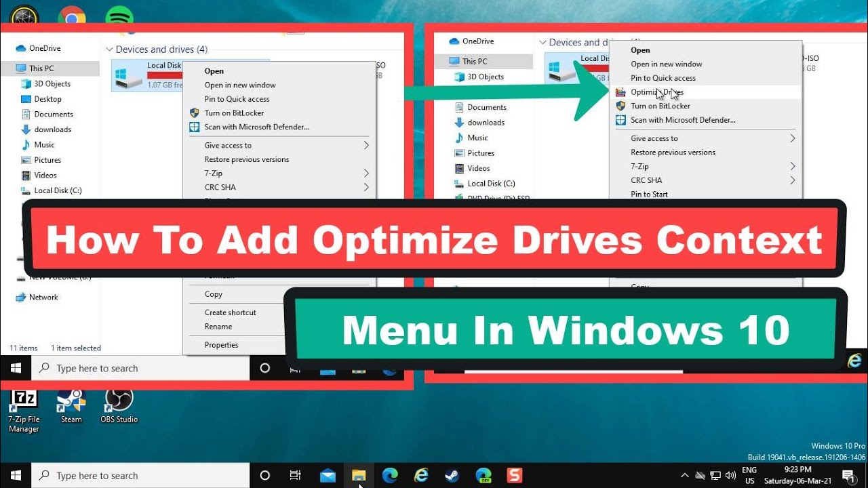Open downloads folder in left Explorer sidebar

(x=53, y=129)
